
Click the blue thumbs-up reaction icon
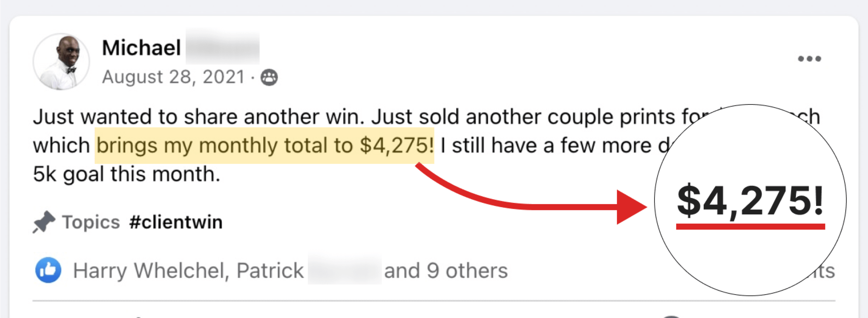point(48,270)
